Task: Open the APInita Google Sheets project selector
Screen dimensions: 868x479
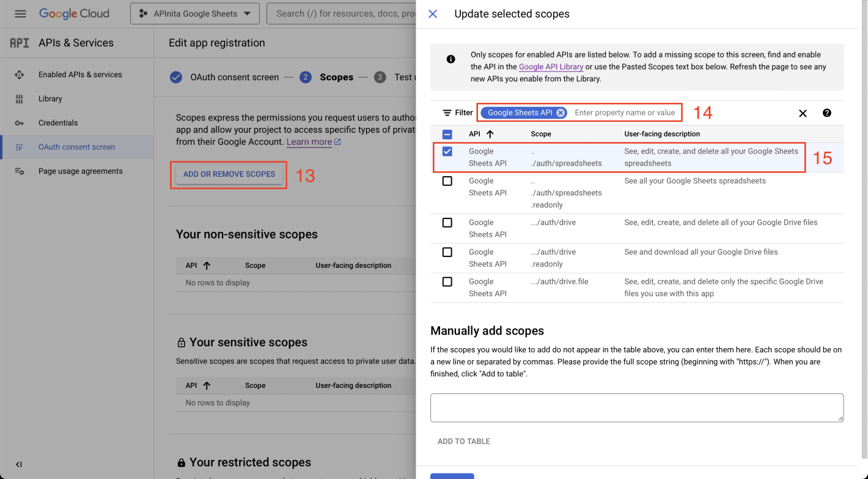Action: [194, 13]
